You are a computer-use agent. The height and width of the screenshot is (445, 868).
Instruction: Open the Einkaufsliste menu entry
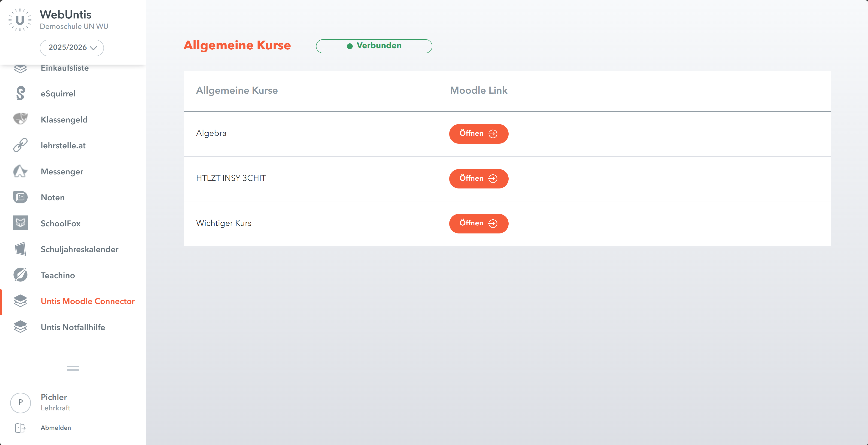coord(65,68)
